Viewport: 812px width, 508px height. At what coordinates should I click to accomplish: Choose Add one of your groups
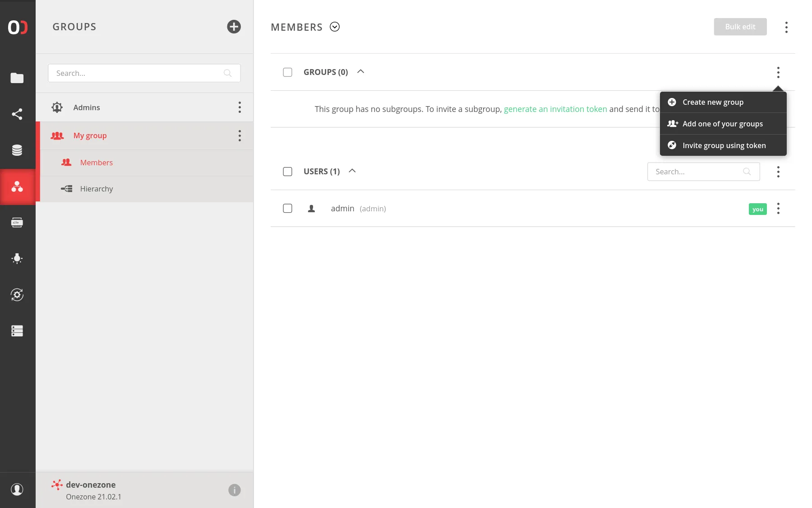click(x=722, y=123)
